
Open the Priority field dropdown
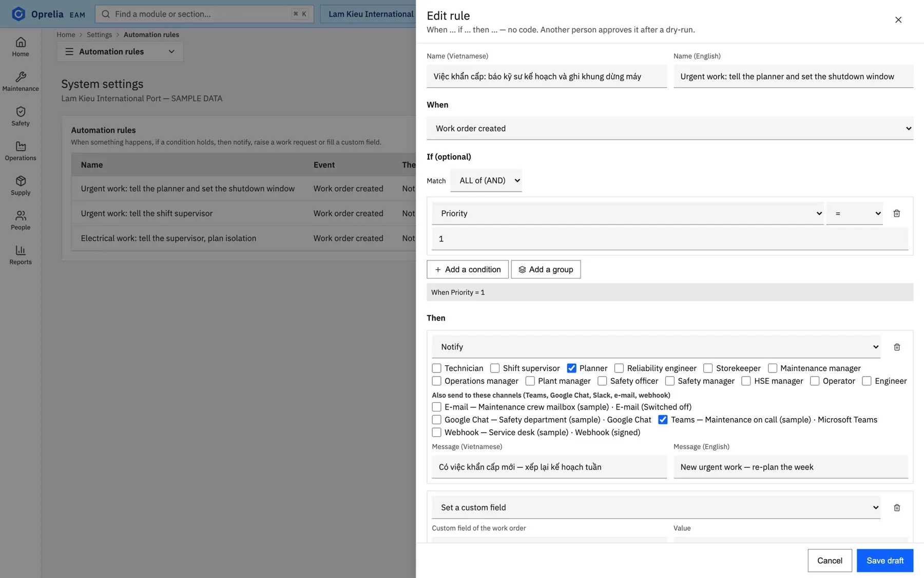click(628, 213)
